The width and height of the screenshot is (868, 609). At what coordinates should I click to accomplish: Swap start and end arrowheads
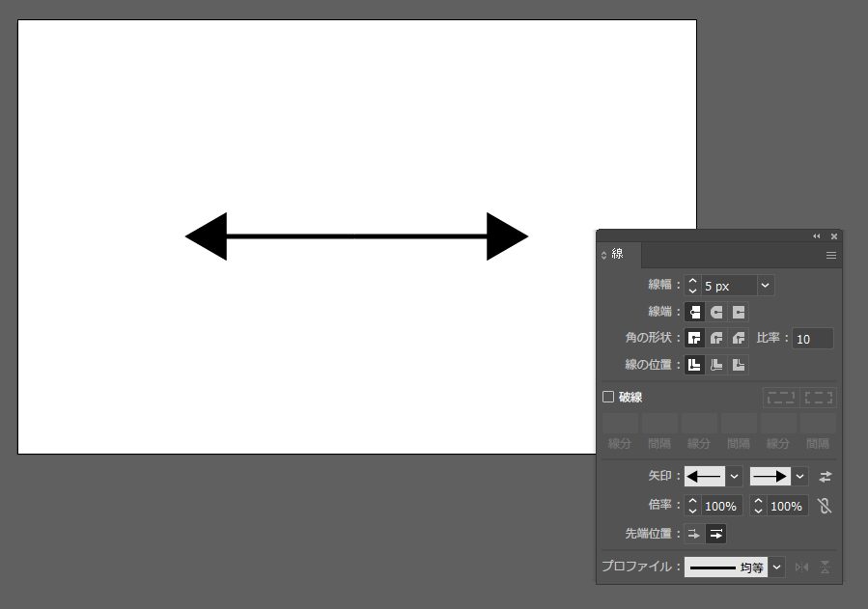point(825,477)
